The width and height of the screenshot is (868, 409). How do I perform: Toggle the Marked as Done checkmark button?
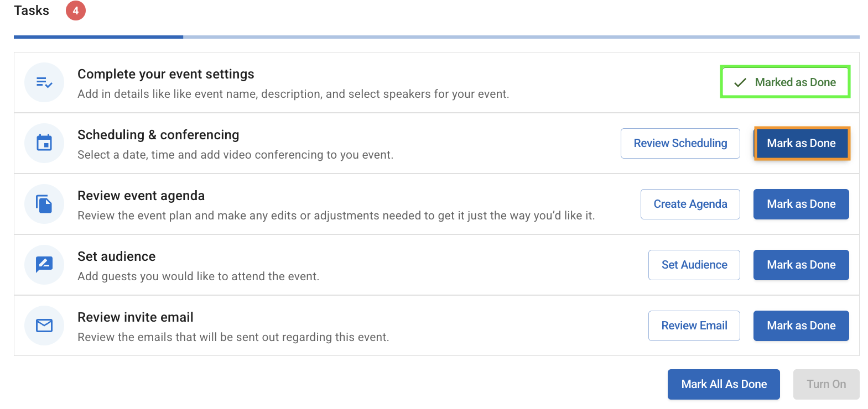click(x=784, y=82)
